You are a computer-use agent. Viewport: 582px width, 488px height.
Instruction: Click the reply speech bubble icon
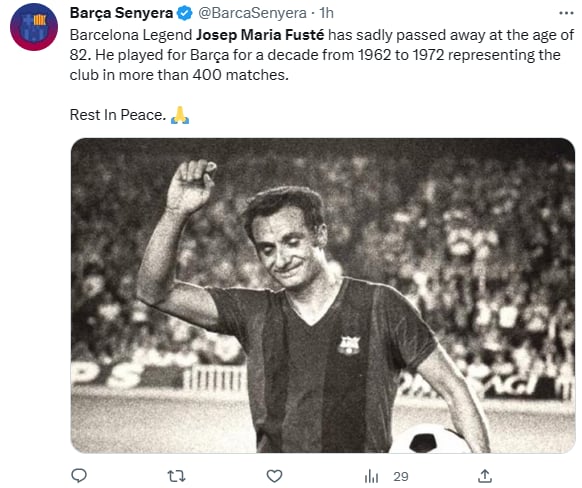tap(79, 475)
